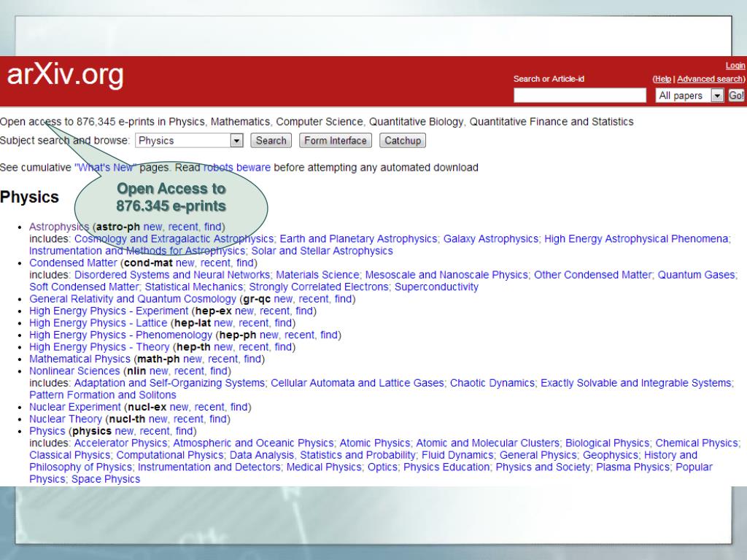Open Chaotic Dynamics link
Viewport: 747px width, 560px height.
(492, 383)
